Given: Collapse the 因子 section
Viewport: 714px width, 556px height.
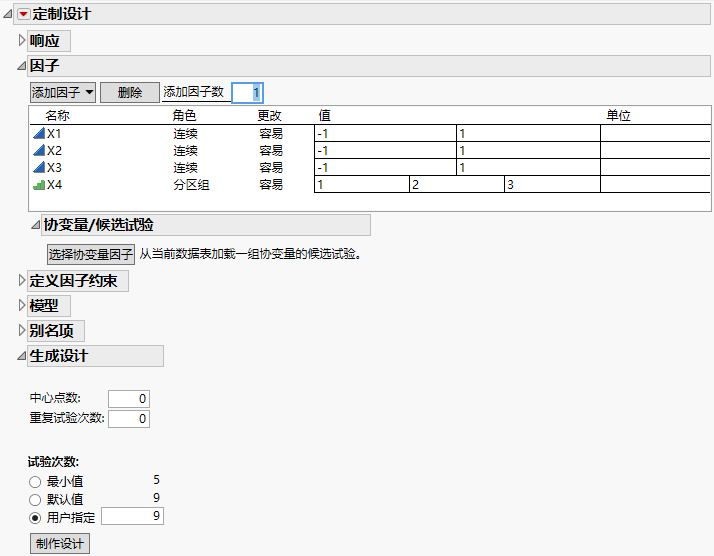Looking at the screenshot, I should (x=21, y=66).
